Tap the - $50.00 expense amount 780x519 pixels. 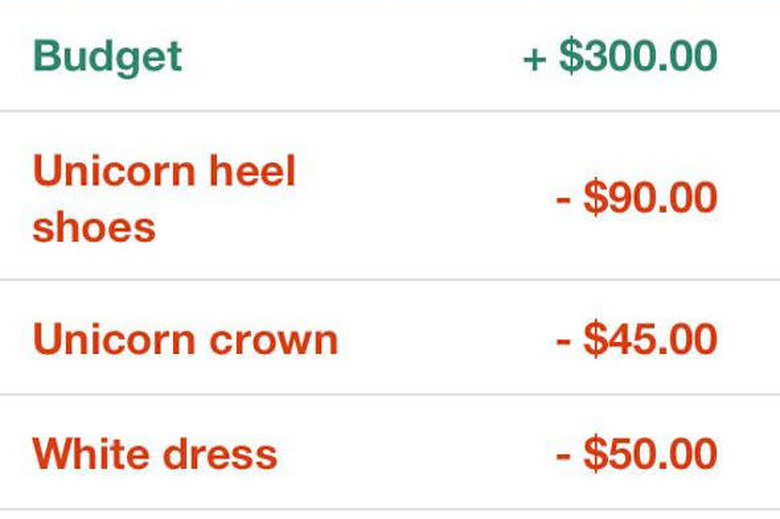pyautogui.click(x=637, y=454)
